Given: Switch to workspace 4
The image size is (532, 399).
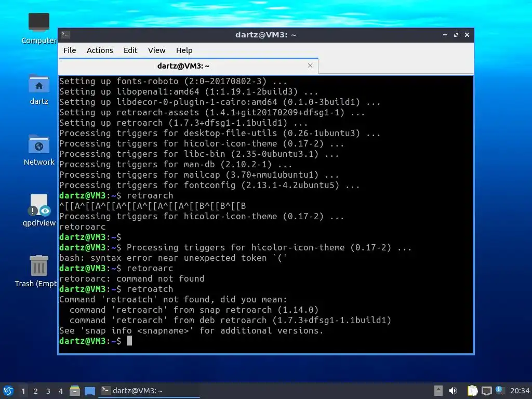Looking at the screenshot, I should (x=61, y=391).
